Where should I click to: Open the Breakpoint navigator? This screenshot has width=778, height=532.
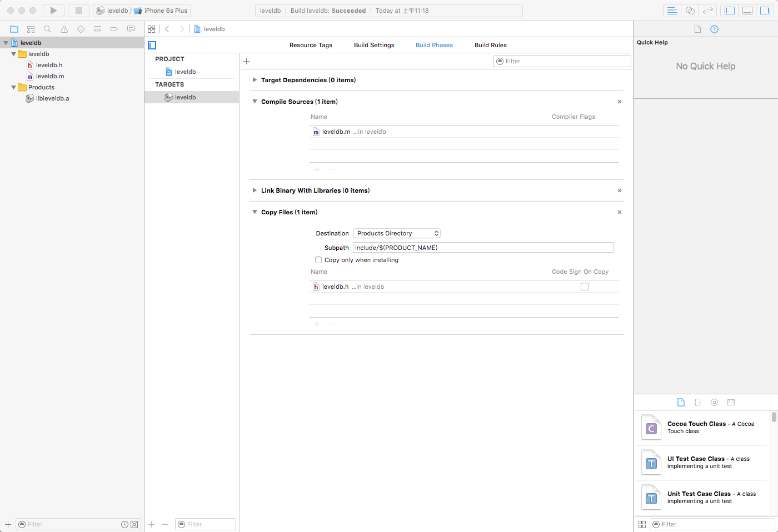click(114, 29)
